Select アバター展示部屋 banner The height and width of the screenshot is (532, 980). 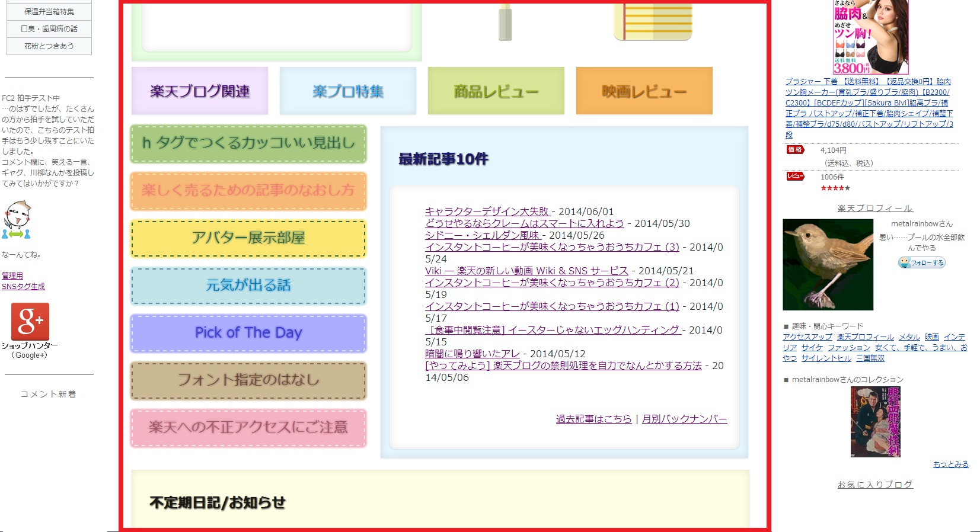pos(248,238)
